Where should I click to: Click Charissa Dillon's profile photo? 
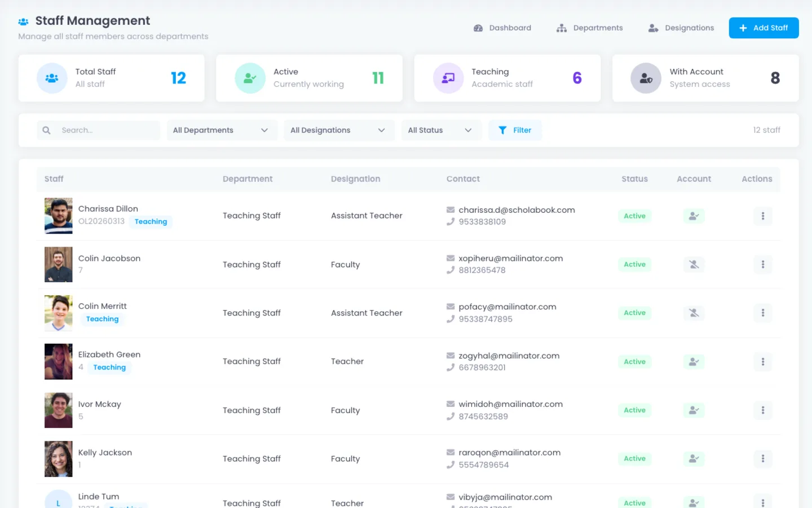tap(59, 216)
